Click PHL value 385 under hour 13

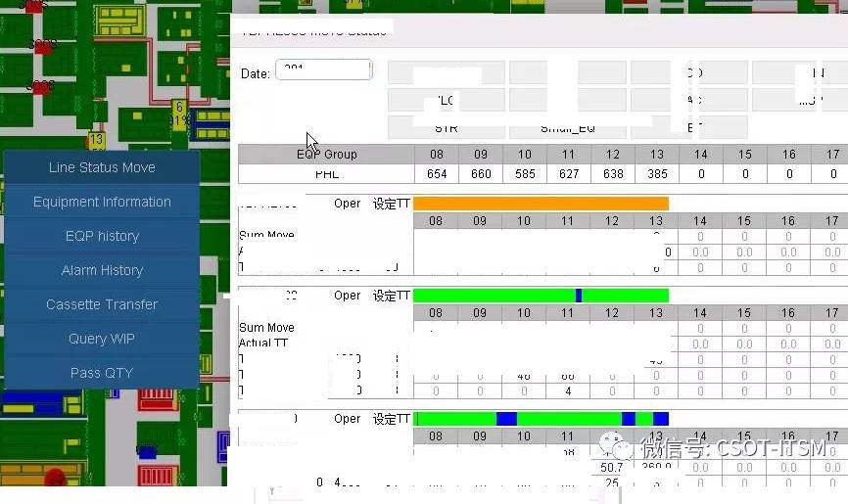click(x=656, y=174)
